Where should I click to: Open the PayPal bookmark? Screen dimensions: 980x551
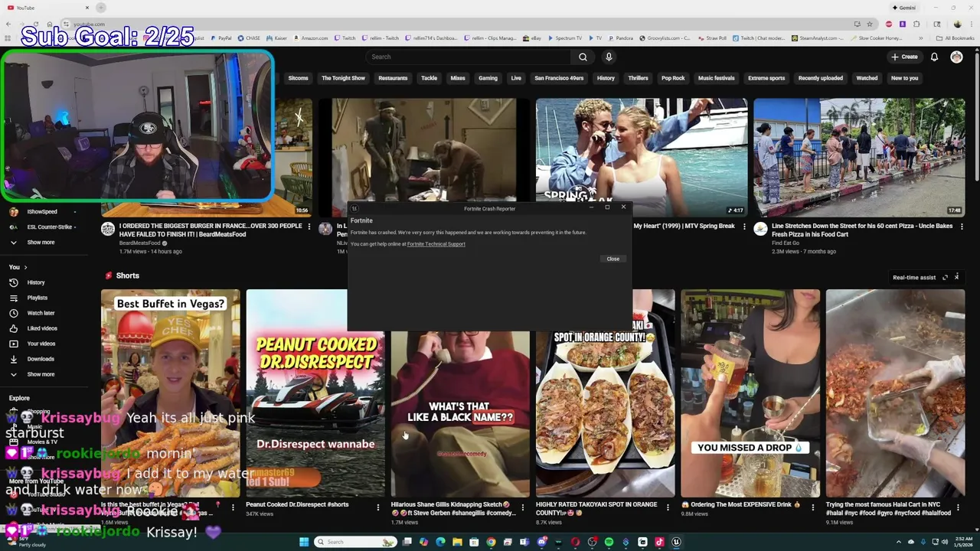point(221,37)
